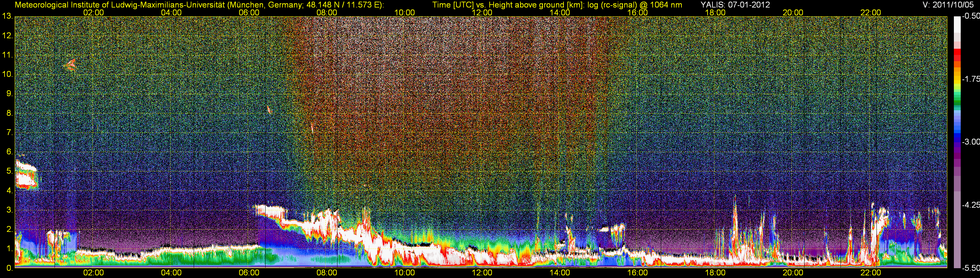Click the top axis time label "02:00"
The width and height of the screenshot is (980, 278).
point(93,12)
